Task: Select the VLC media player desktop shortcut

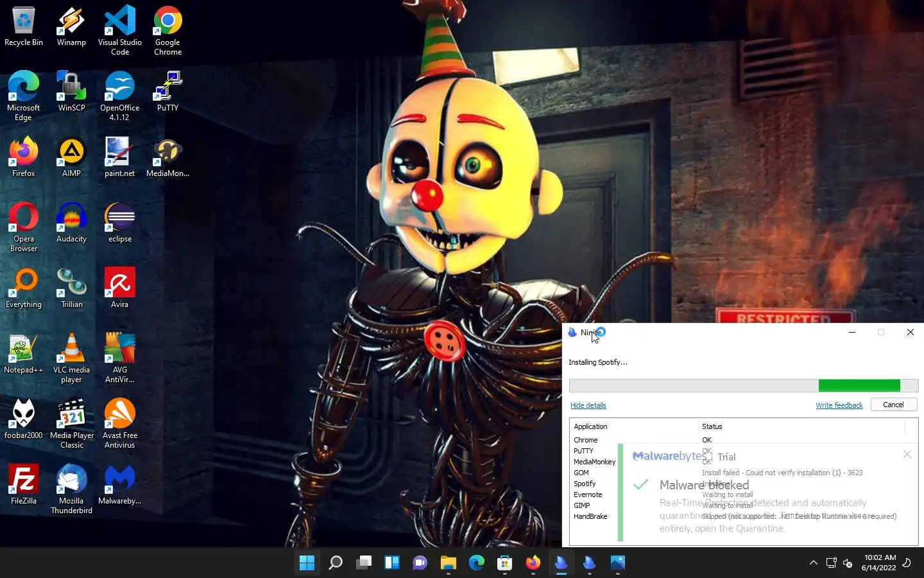Action: click(71, 358)
